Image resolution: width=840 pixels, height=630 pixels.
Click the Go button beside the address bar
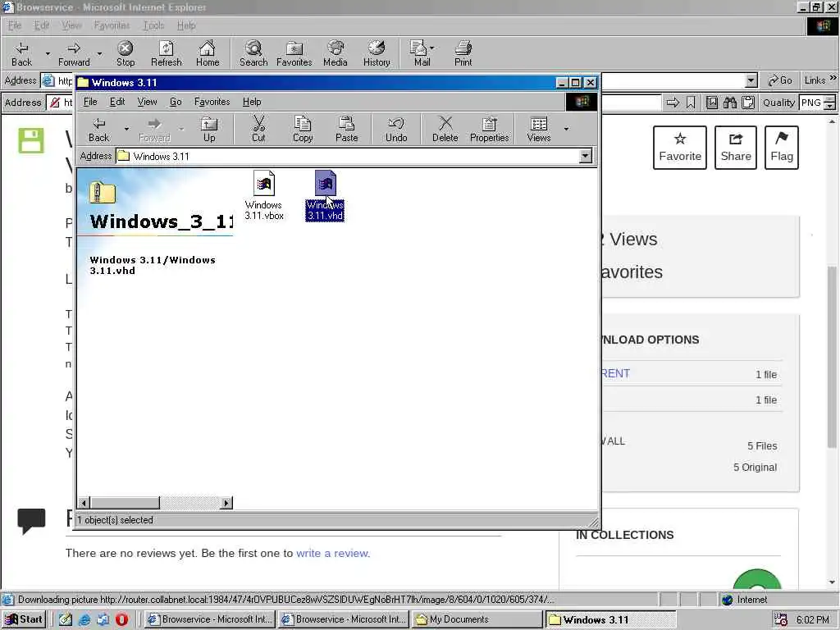tap(780, 80)
